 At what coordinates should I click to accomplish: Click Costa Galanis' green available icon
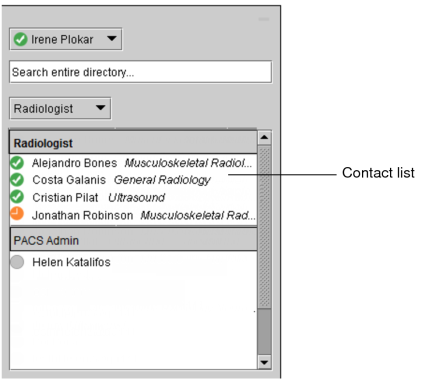[17, 180]
